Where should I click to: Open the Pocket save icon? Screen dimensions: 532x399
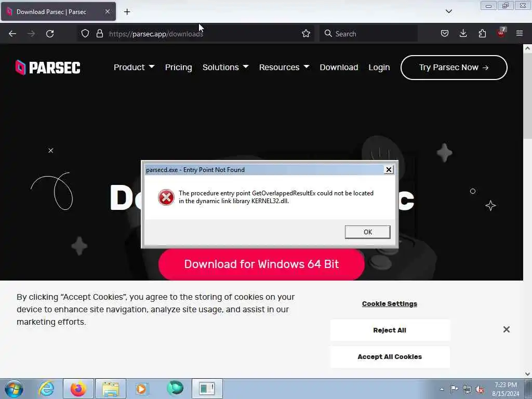445,33
